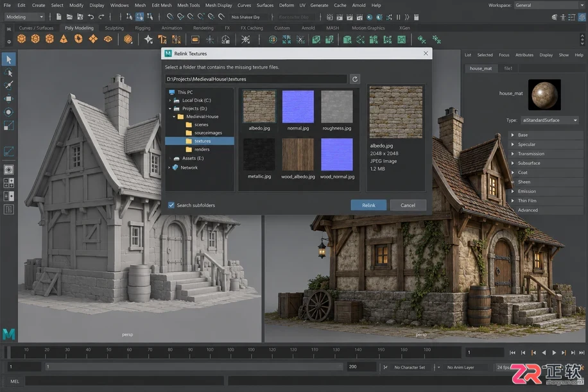Viewport: 588px width, 392px height.
Task: Activate the Rotate tool in toolbox
Action: [x=8, y=112]
